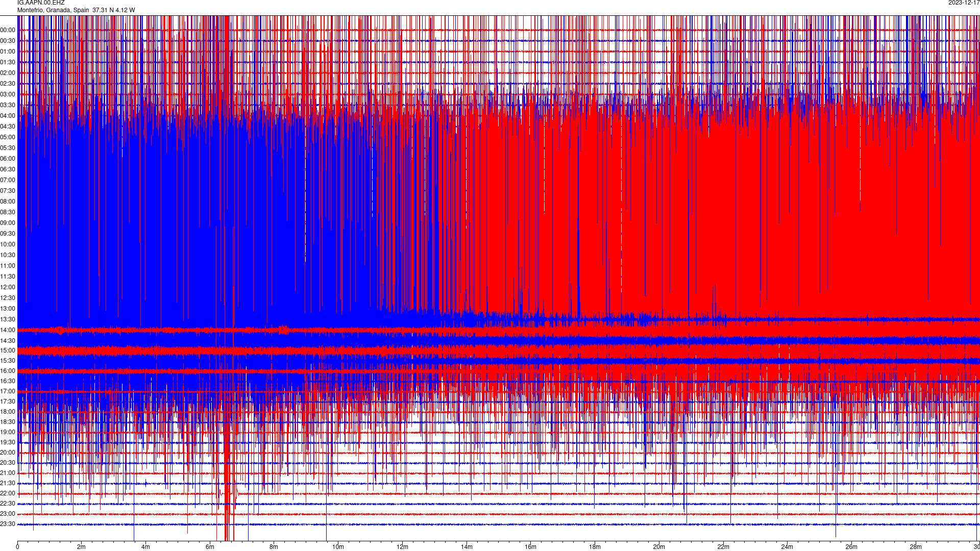Select the 03:30 time row label
The width and height of the screenshot is (980, 551).
click(8, 105)
